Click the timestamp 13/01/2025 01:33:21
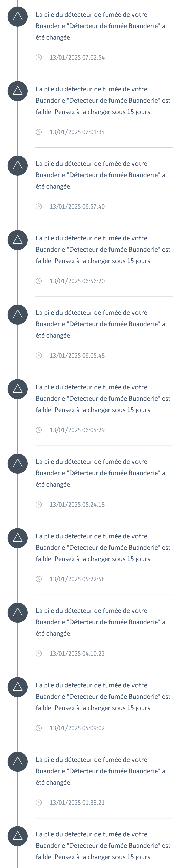181x868 pixels. (77, 802)
